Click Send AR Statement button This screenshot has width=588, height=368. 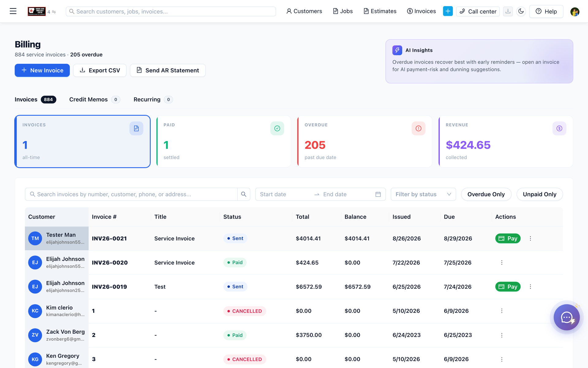coord(168,71)
